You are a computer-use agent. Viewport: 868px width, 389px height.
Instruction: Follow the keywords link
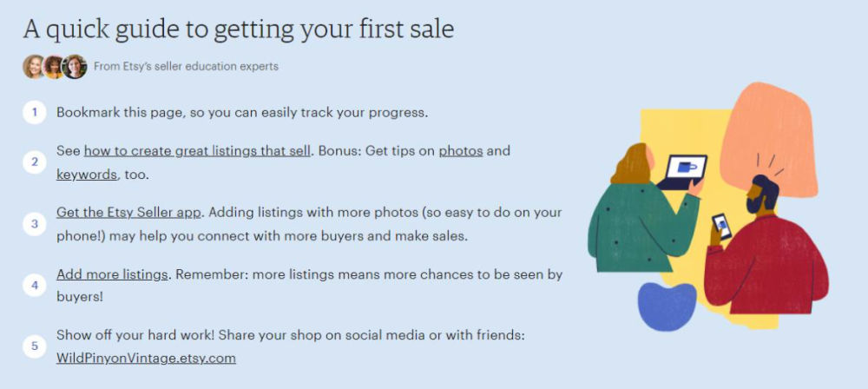87,175
